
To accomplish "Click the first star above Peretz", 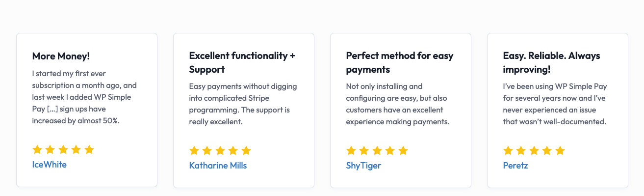I will tap(508, 151).
